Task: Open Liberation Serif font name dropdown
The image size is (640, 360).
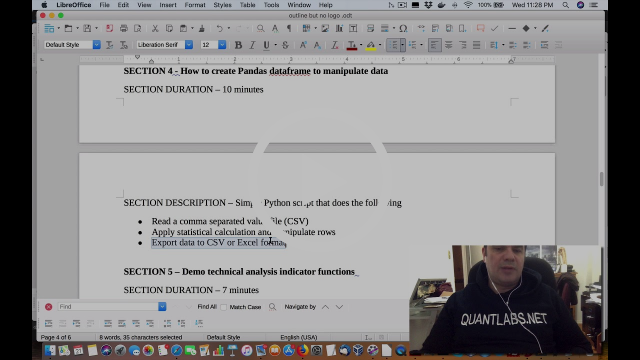Action: (189, 44)
